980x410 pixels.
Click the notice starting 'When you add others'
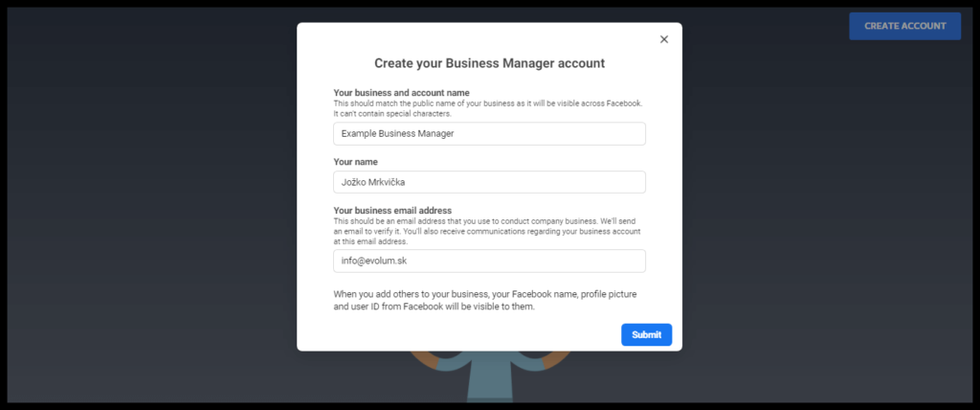coord(485,301)
